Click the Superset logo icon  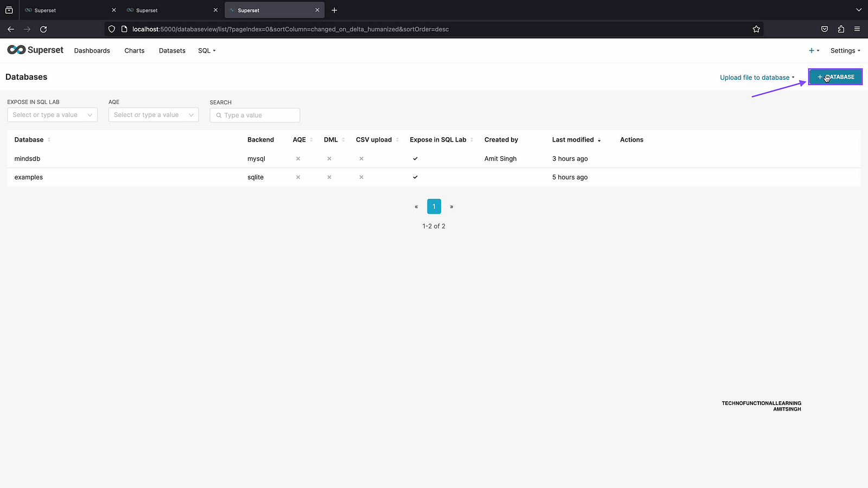click(16, 50)
